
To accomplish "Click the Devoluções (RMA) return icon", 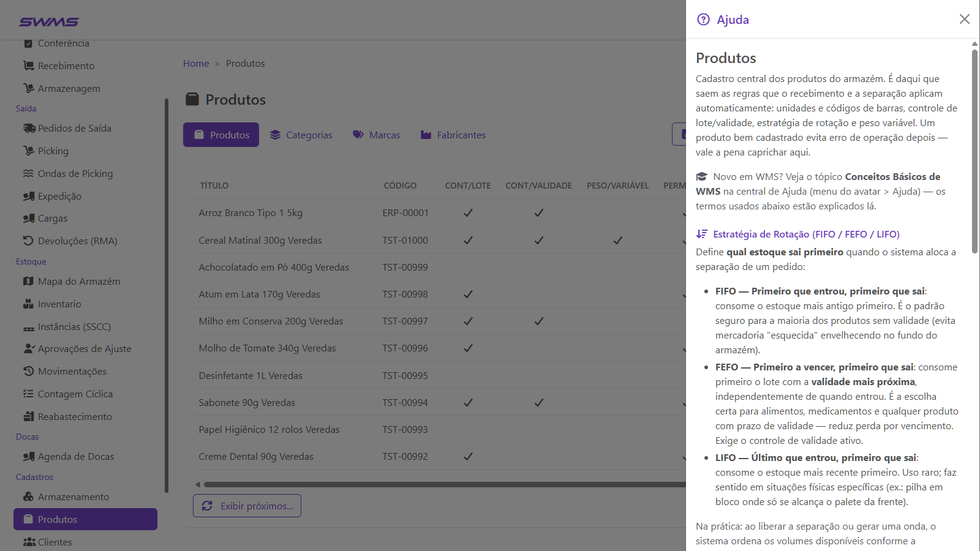I will [x=29, y=241].
